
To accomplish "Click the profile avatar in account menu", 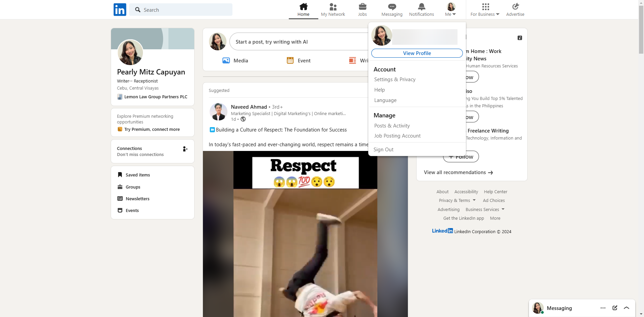I will (x=382, y=36).
